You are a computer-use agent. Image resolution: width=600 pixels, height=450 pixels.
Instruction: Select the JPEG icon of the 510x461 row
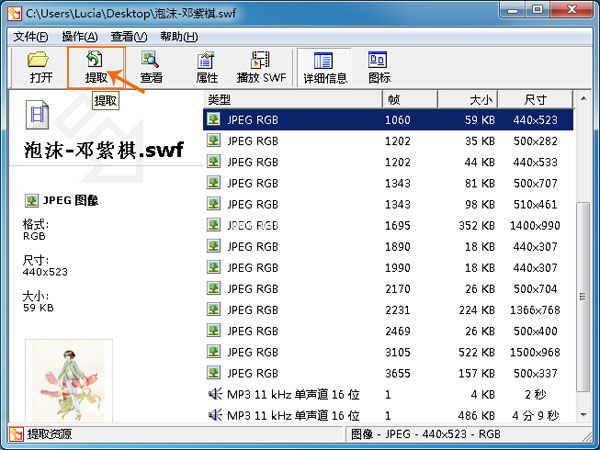point(214,204)
